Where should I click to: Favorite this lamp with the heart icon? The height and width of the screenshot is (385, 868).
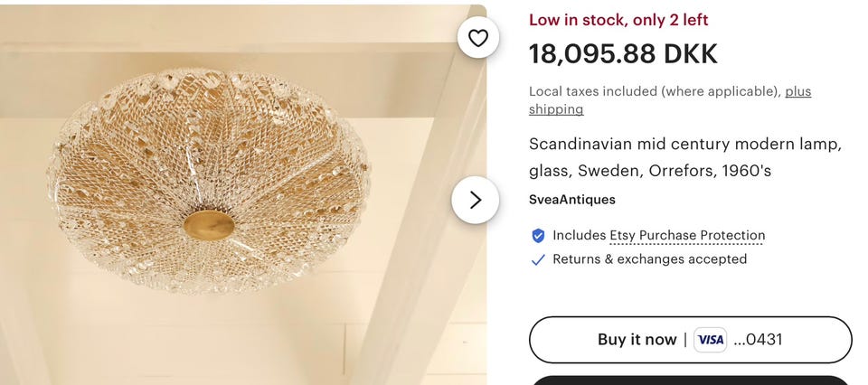478,37
